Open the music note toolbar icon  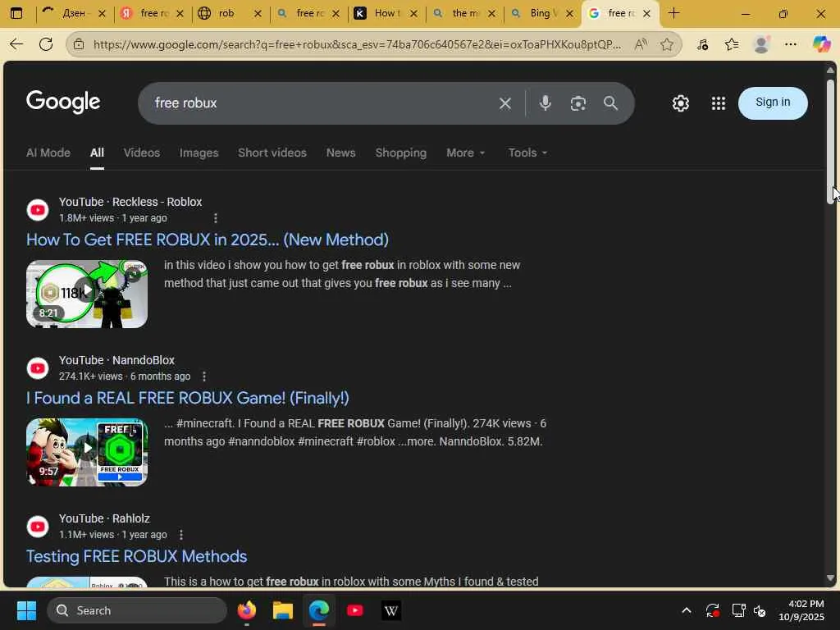coord(703,44)
